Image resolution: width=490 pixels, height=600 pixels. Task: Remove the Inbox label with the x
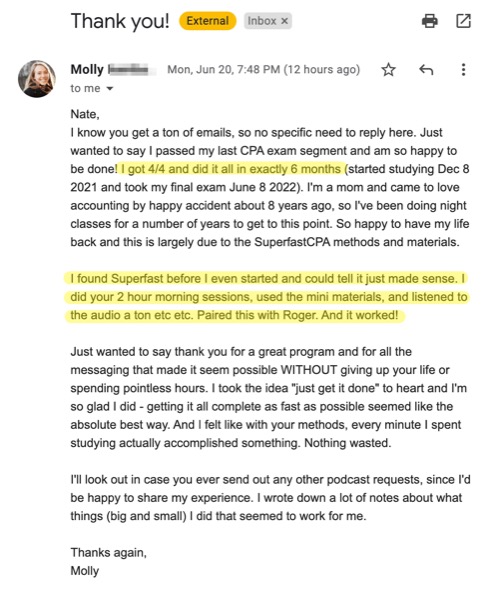[284, 21]
